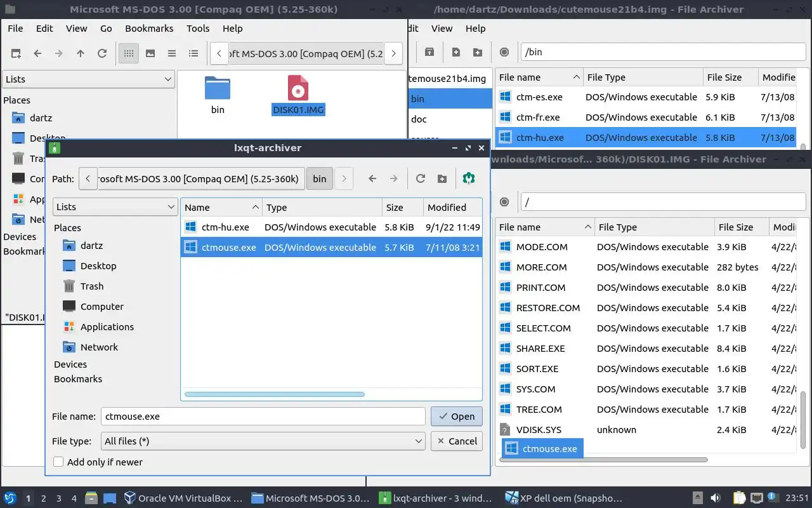Open the Bookmarks menu in file manager

coord(149,29)
